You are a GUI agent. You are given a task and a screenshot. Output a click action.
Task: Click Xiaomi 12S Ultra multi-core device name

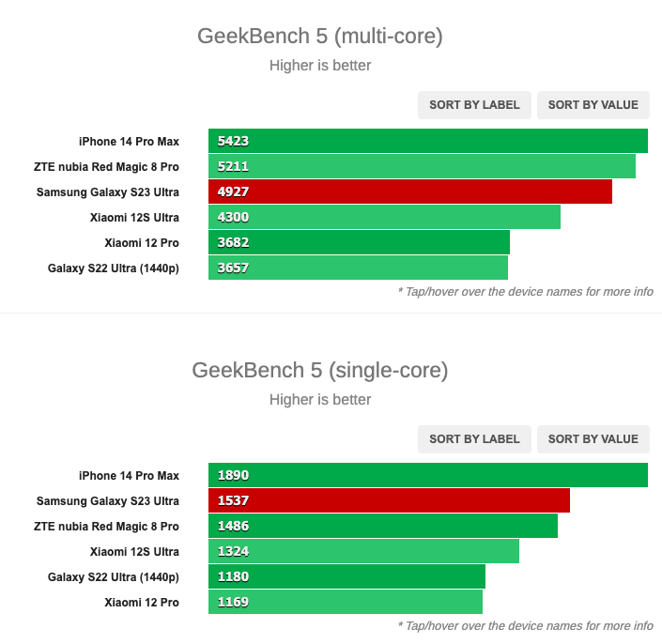click(x=134, y=218)
